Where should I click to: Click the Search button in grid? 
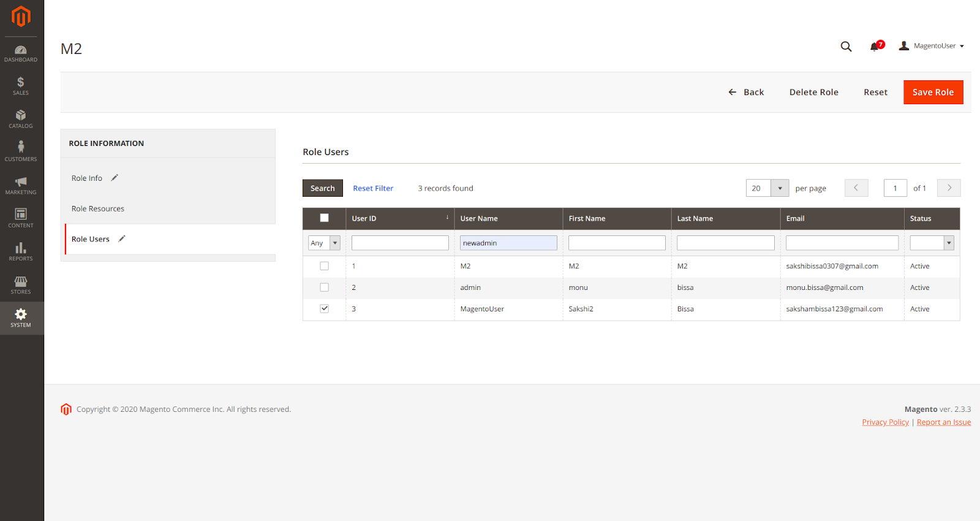point(323,188)
